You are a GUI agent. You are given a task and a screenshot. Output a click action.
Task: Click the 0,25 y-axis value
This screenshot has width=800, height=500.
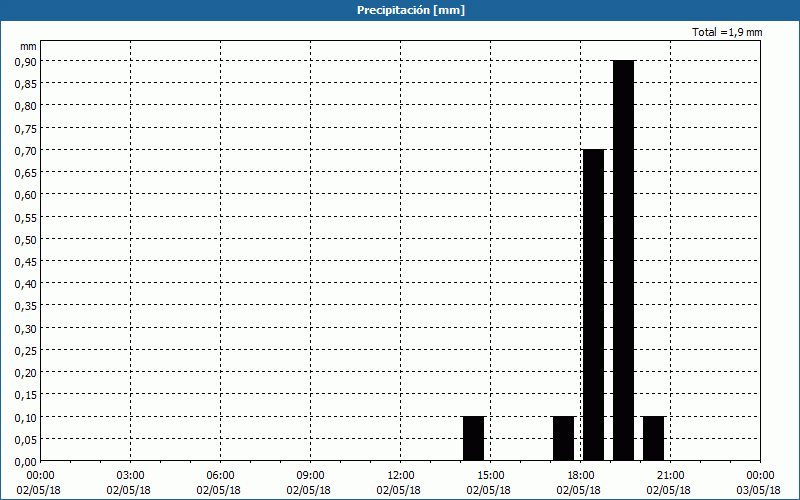click(x=26, y=351)
